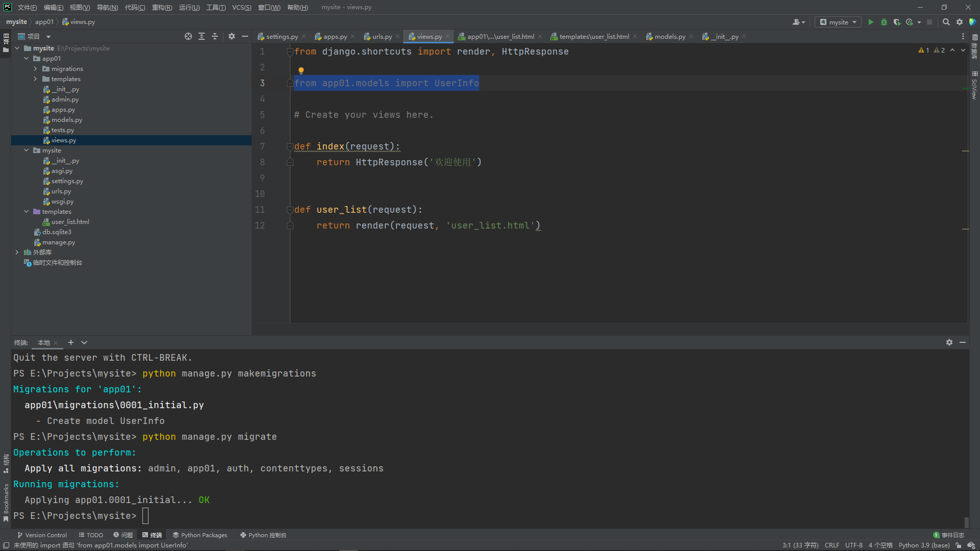Open the VCS menu
Viewport: 980px width, 551px height.
[241, 7]
